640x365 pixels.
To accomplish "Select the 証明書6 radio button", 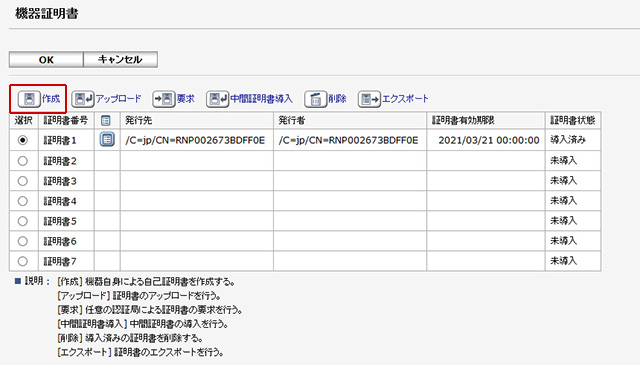I will click(x=23, y=241).
